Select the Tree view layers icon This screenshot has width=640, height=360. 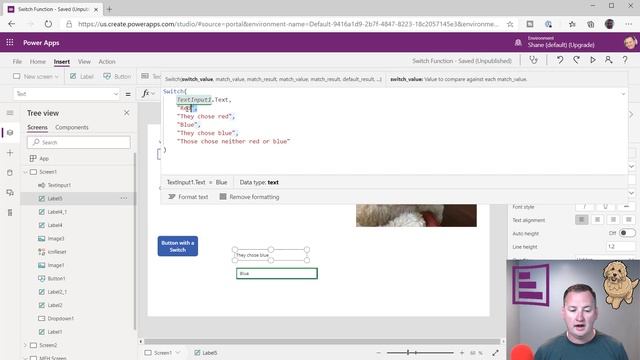coord(10,133)
